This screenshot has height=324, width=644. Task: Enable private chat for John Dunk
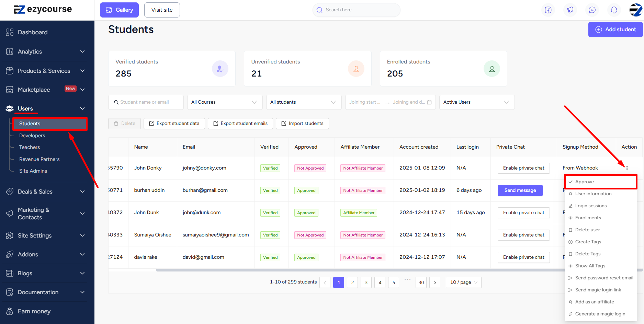(523, 213)
